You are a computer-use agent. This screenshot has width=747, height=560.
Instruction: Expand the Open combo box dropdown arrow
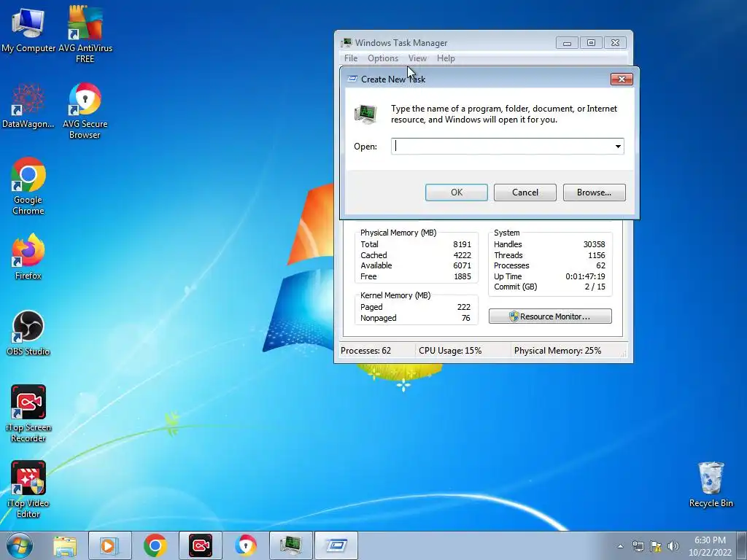coord(618,146)
